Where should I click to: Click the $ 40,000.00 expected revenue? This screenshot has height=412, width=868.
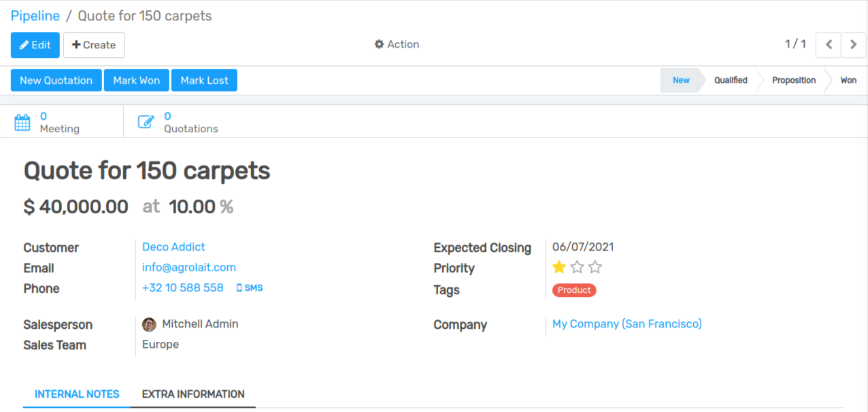point(76,207)
